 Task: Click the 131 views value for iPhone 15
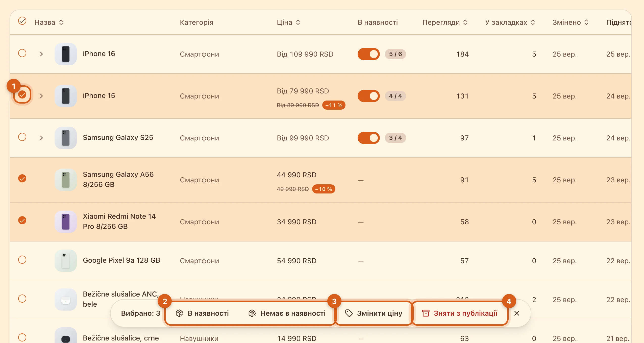[x=462, y=96]
